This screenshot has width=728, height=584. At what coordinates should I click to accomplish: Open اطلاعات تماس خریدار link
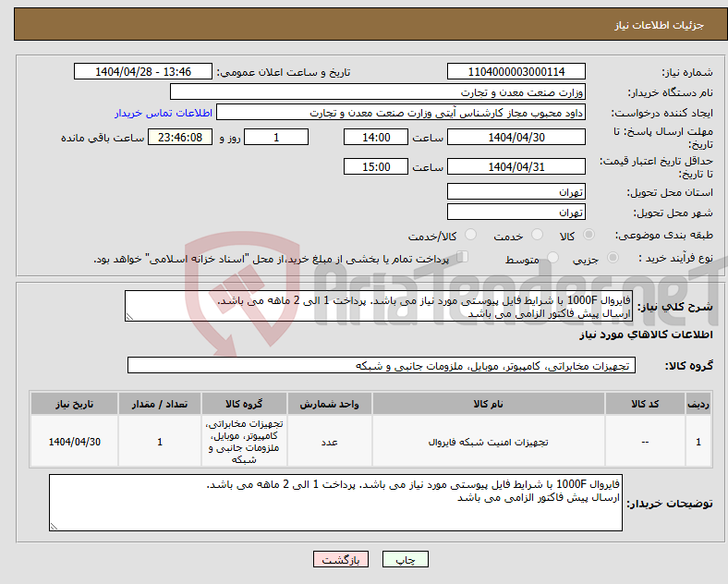point(164,113)
